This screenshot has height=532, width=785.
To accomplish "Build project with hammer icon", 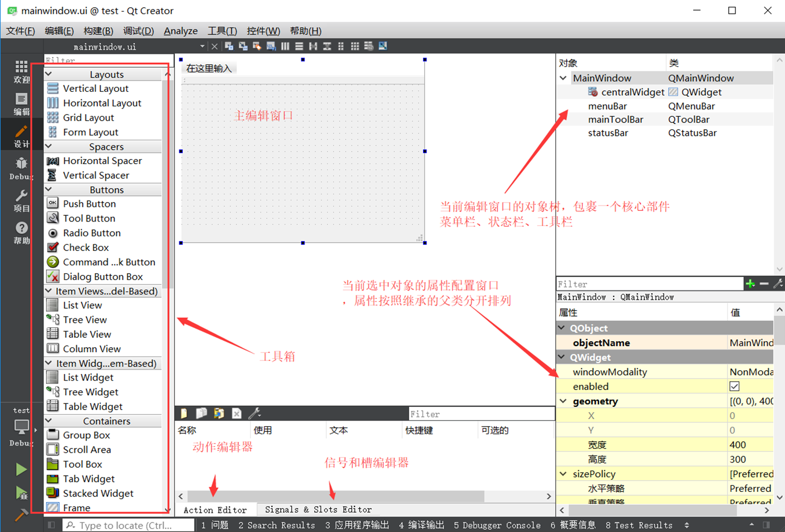I will pyautogui.click(x=21, y=515).
